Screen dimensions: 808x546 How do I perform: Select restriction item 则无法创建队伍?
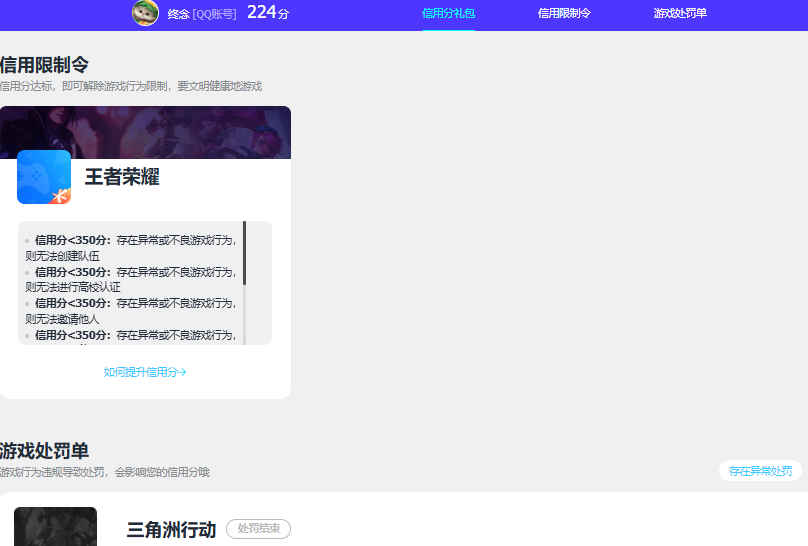pyautogui.click(x=62, y=256)
